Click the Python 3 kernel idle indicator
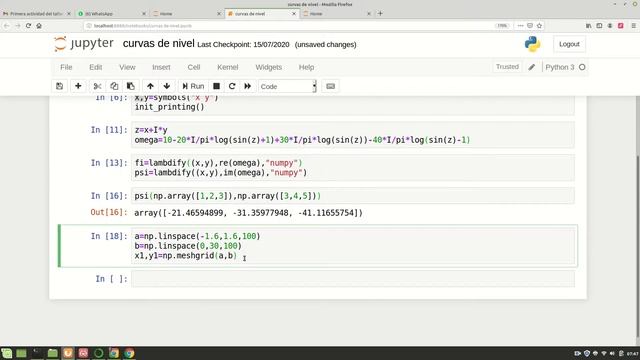 click(x=582, y=67)
